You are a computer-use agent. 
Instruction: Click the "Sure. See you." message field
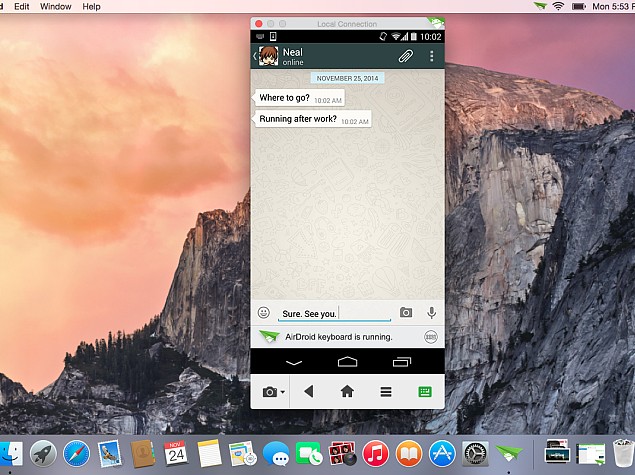[x=334, y=313]
